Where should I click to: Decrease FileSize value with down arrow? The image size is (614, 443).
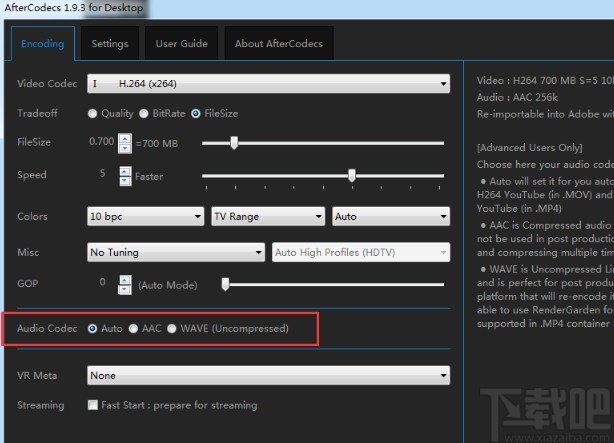(x=125, y=148)
